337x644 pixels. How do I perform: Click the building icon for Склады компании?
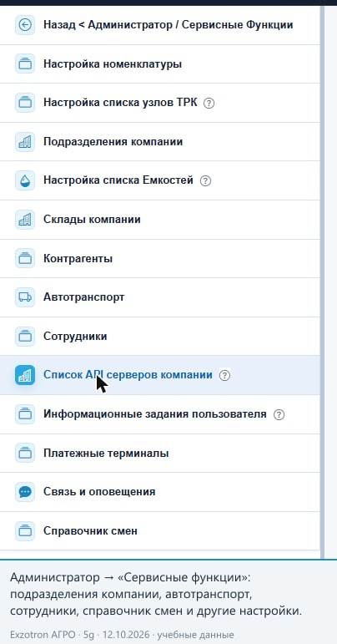point(25,220)
